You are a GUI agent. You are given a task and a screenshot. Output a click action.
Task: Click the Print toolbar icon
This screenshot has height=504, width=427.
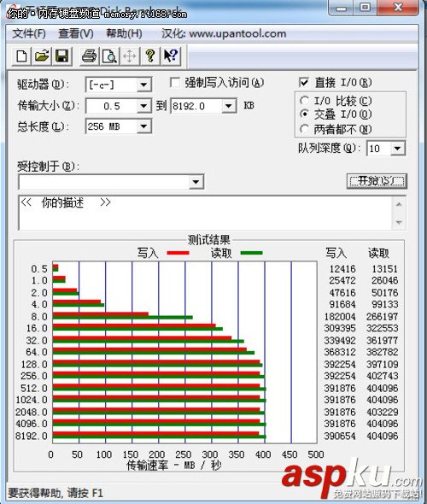[x=89, y=56]
